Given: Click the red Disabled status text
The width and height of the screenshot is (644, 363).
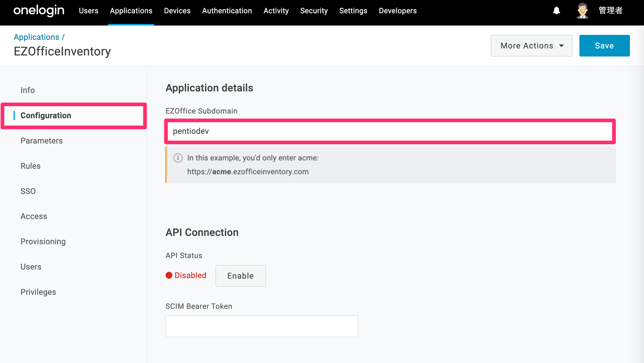Looking at the screenshot, I should pyautogui.click(x=190, y=275).
